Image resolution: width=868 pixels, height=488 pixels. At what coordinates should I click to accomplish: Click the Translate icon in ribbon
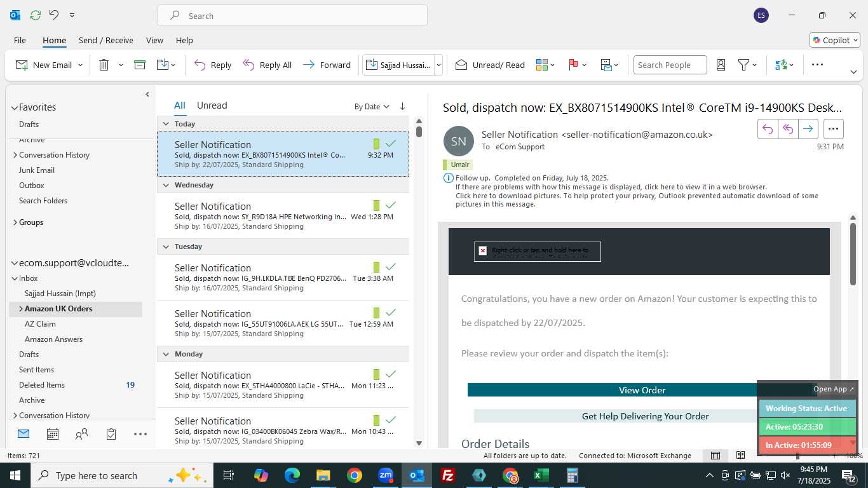tap(781, 65)
